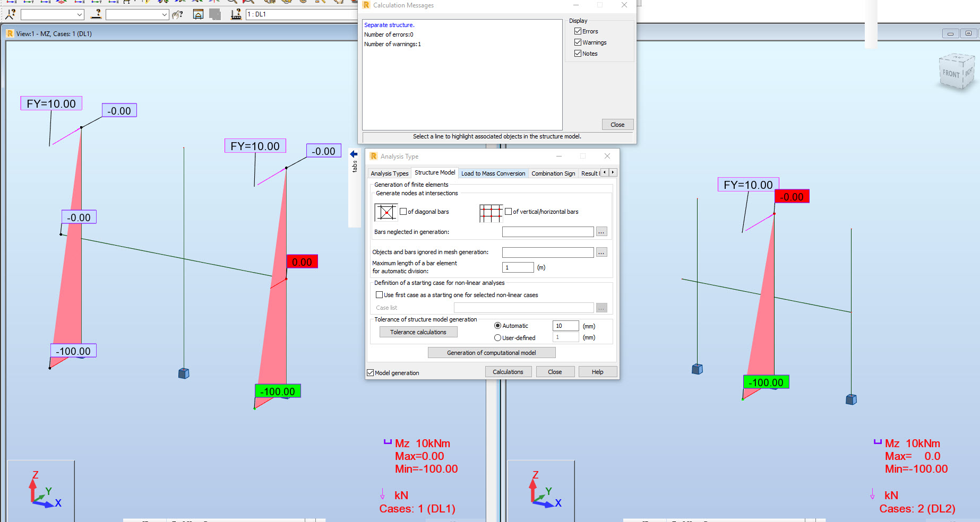
Task: Click the automatic tolerance value field showing 10
Action: pyautogui.click(x=565, y=325)
